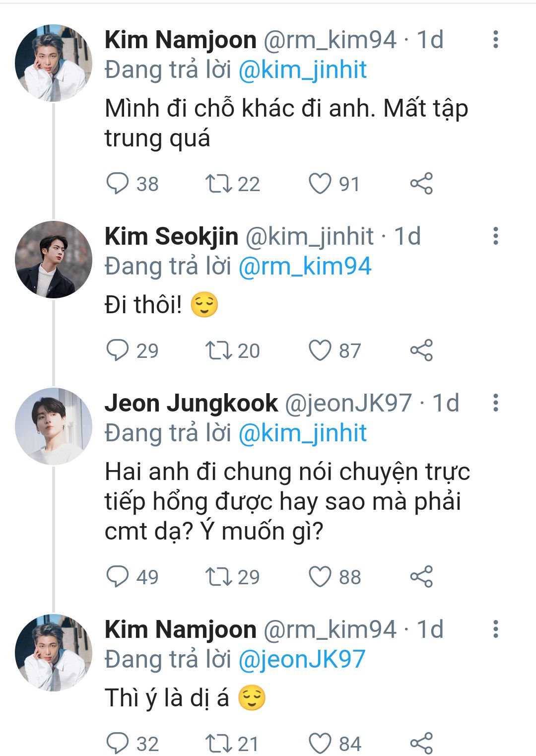536x756 pixels.
Task: Retweet Kim Seokjin's tweet with 20 retweets
Action: coord(219,350)
